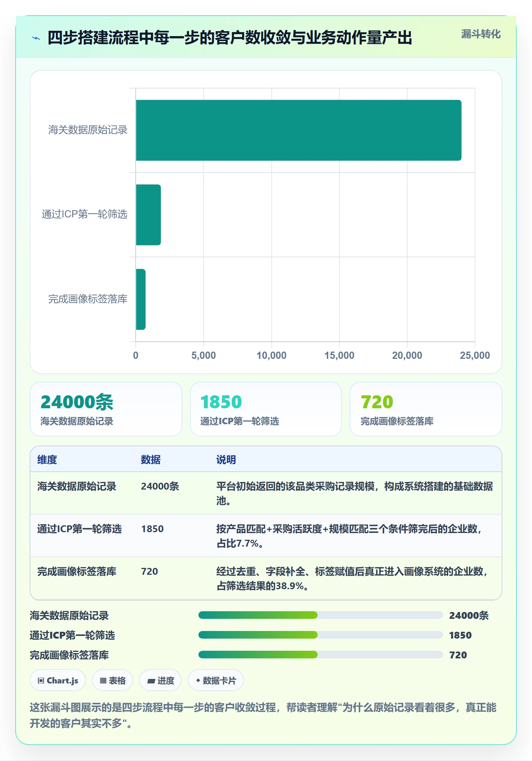Click the Chart.js chip
532x761 pixels.
click(x=58, y=680)
